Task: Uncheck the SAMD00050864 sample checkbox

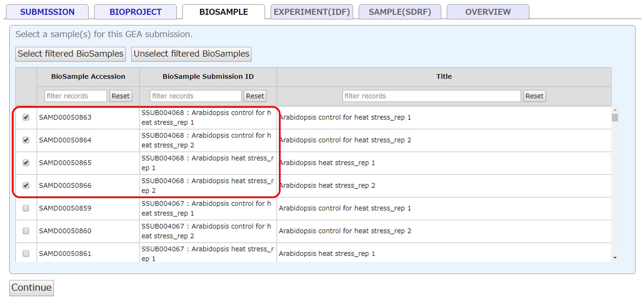Action: (26, 140)
